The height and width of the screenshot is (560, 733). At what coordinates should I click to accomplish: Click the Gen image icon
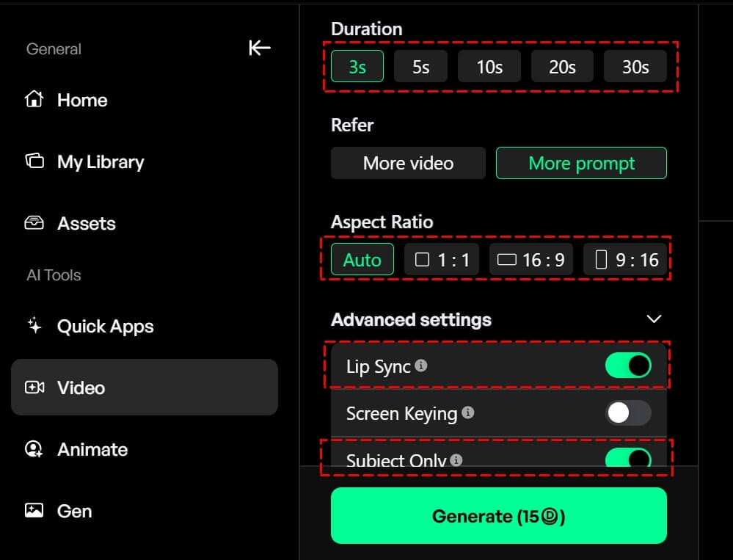pyautogui.click(x=34, y=511)
